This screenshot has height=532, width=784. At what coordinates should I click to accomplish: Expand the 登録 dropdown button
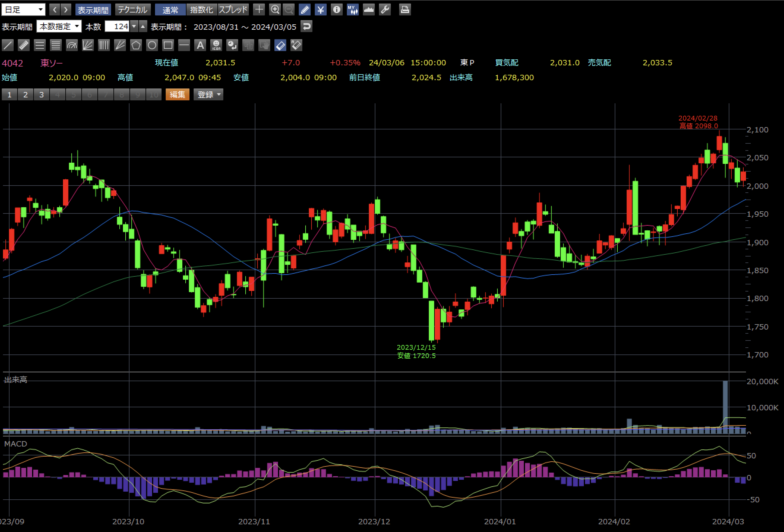click(x=208, y=95)
